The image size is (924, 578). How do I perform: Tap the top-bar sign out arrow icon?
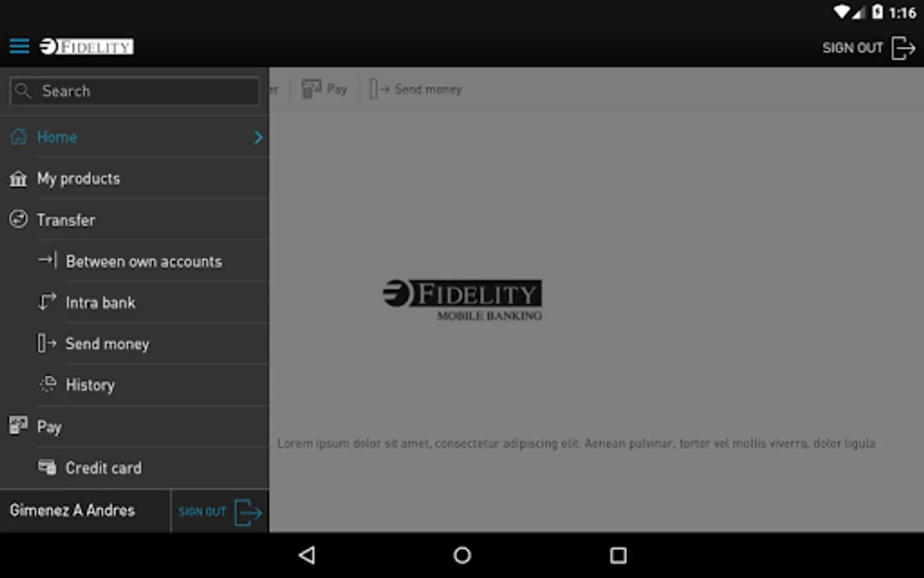903,48
